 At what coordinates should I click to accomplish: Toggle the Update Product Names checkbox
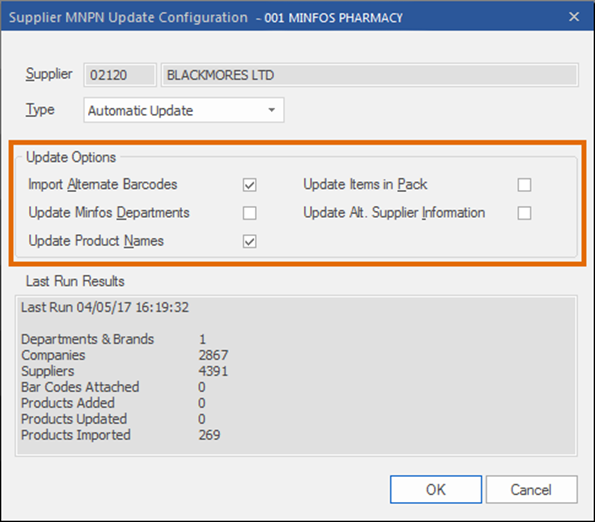pos(250,241)
